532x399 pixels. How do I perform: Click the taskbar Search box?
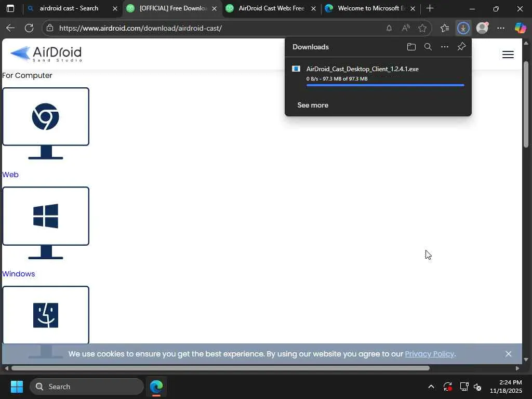pyautogui.click(x=87, y=387)
